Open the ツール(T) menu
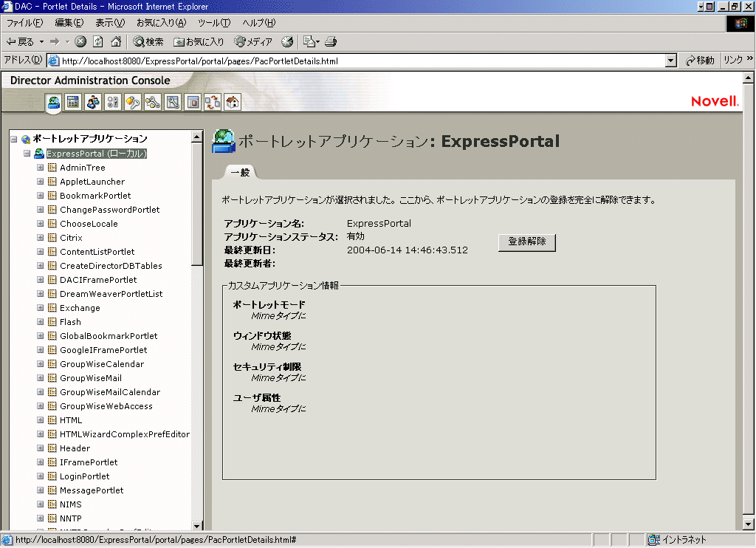Viewport: 756px width, 548px height. coord(214,23)
